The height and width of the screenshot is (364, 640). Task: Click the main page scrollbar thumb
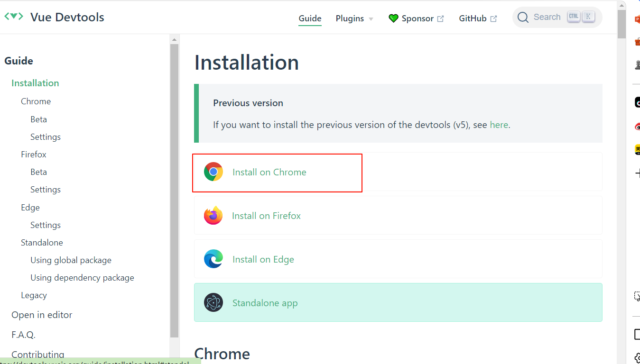621,24
